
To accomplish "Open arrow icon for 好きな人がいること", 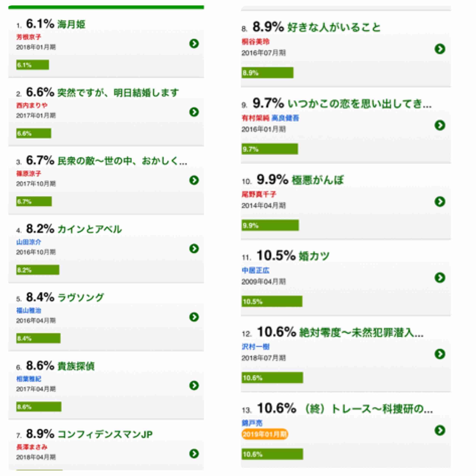I will tap(440, 49).
